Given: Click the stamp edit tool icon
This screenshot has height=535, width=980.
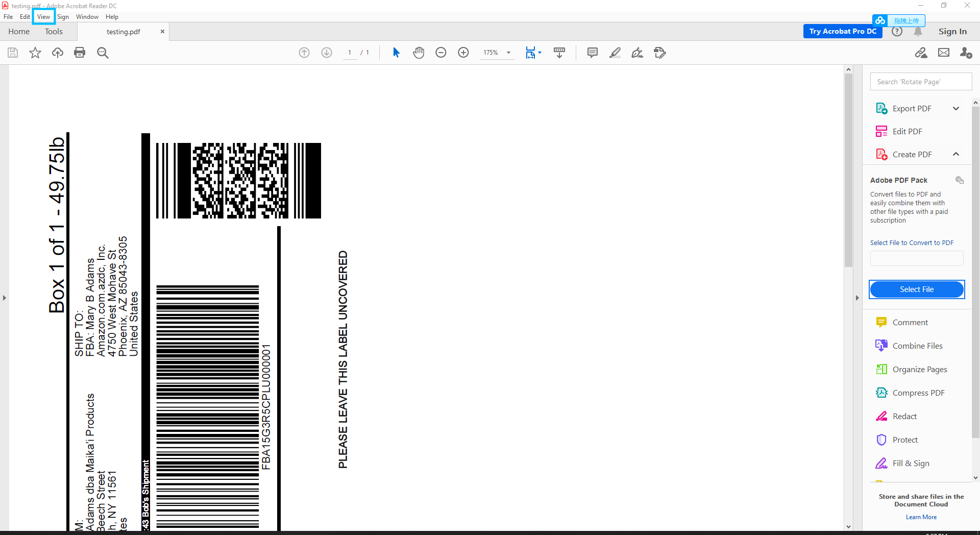Looking at the screenshot, I should [660, 53].
